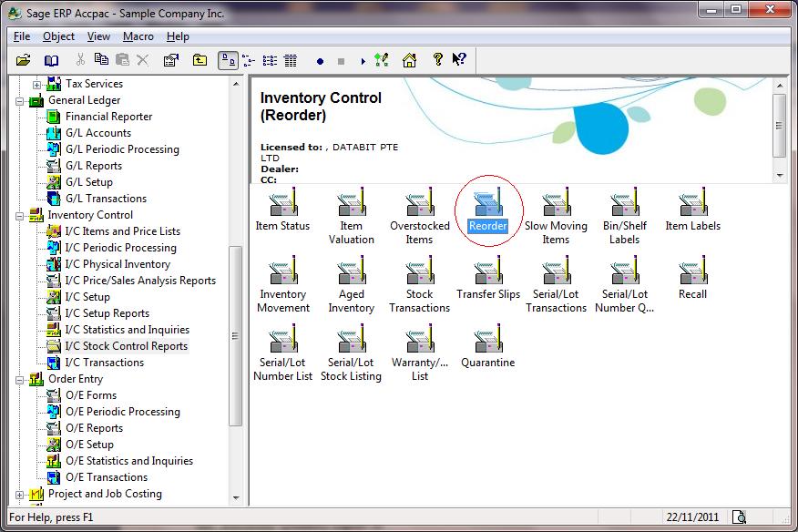The width and height of the screenshot is (798, 532).
Task: Select I/C Physical Inventory in the tree
Action: tap(118, 265)
